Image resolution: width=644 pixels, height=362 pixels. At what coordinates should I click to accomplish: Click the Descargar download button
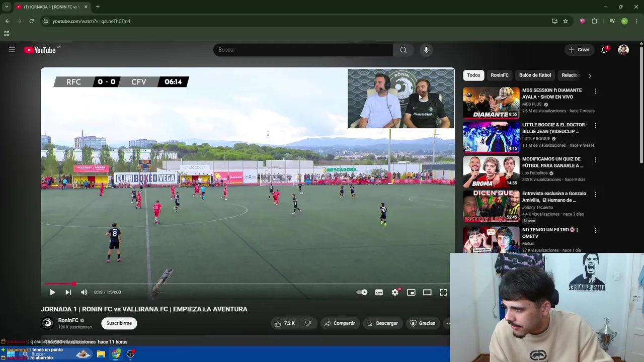382,323
